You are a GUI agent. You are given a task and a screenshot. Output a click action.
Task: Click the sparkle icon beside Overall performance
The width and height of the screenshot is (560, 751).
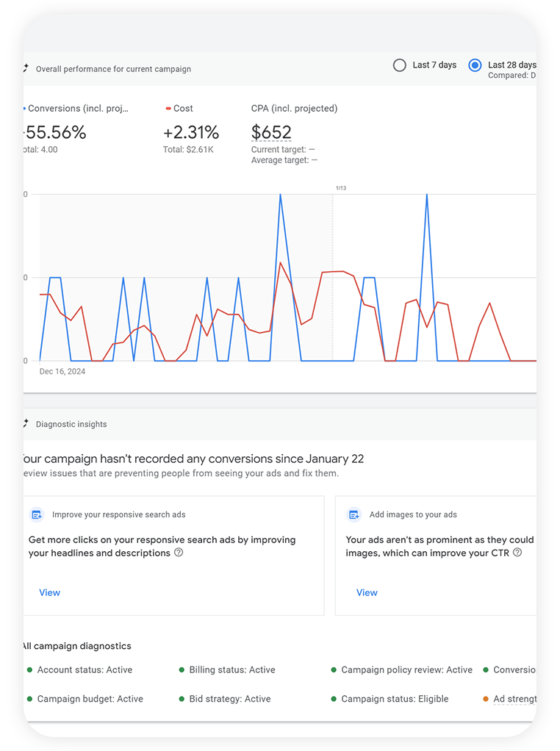(26, 68)
